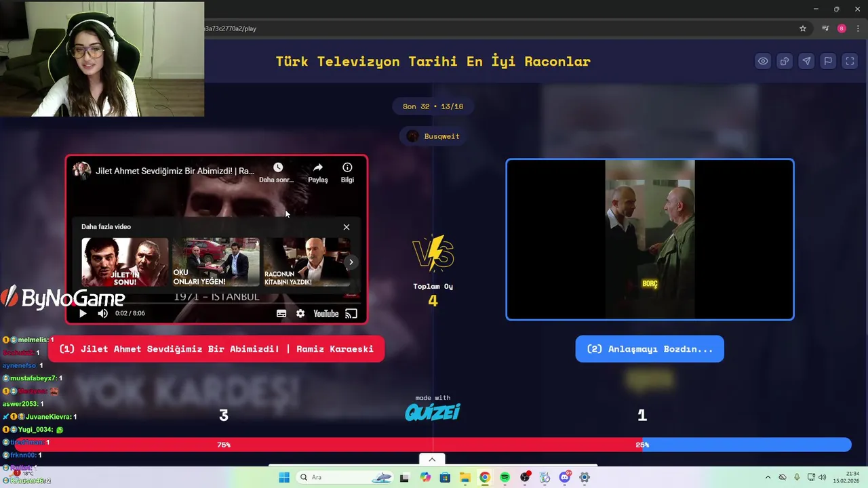
Task: Bookmark the page with the star icon
Action: coord(803,28)
